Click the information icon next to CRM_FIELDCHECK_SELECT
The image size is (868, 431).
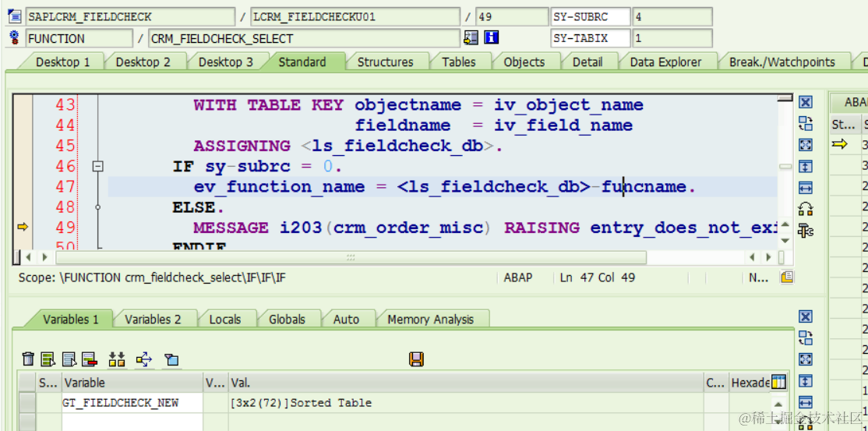pyautogui.click(x=492, y=37)
